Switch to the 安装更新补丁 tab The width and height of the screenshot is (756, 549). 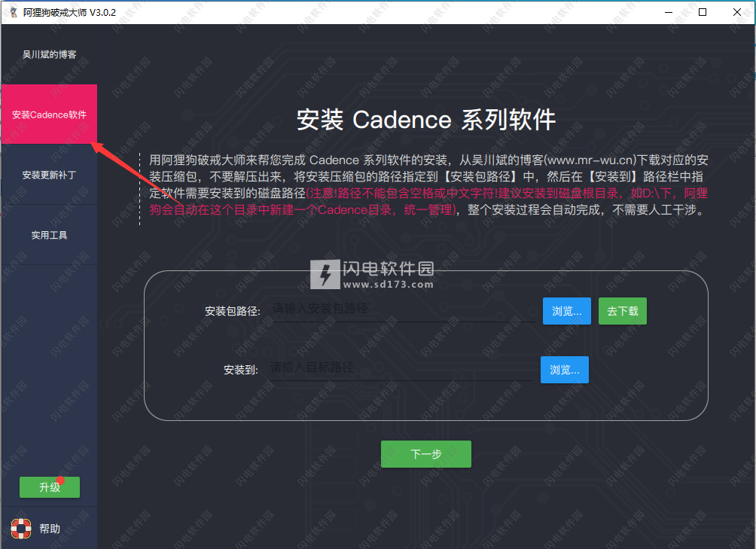49,175
